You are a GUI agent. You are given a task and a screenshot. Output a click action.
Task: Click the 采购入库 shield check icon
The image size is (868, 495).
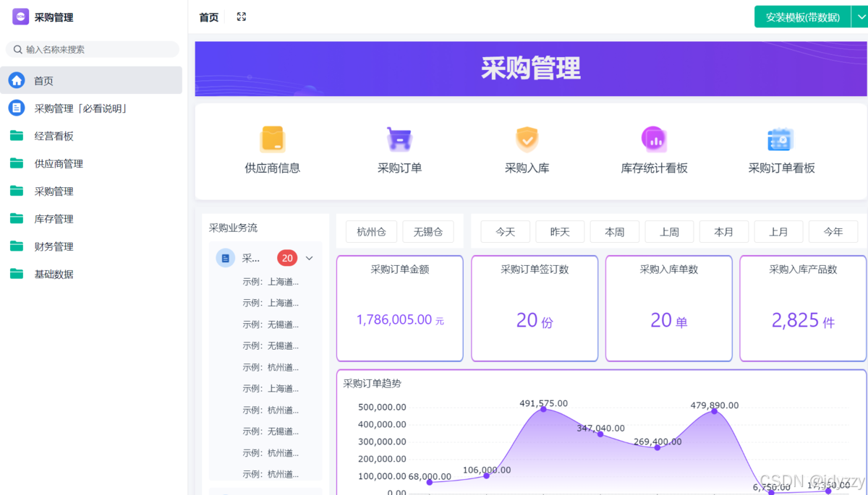pyautogui.click(x=527, y=139)
